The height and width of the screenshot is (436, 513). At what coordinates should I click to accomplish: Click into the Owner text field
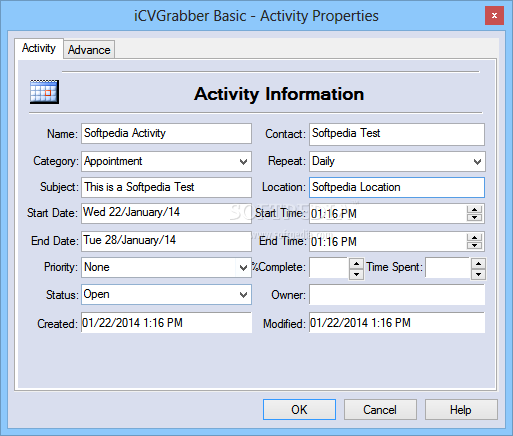point(397,295)
